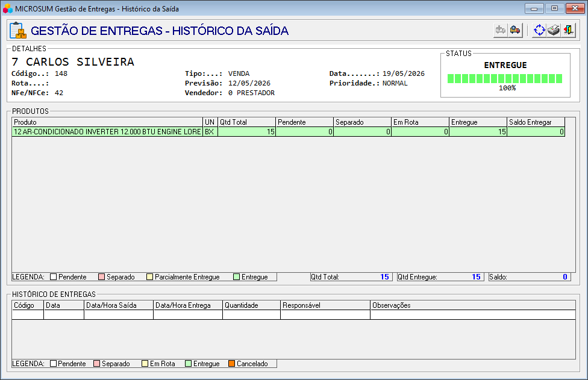
Task: Click the Código header in delivery history
Action: 28,305
